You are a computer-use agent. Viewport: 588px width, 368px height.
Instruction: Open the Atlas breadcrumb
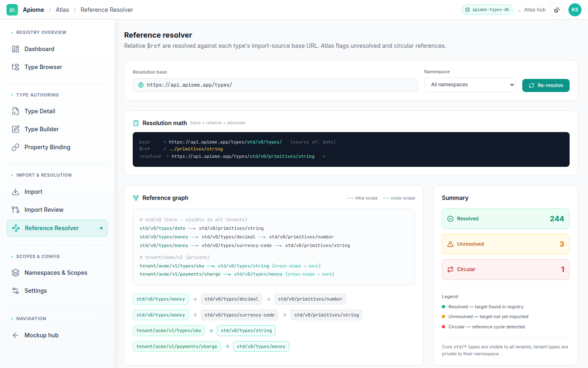coord(62,10)
